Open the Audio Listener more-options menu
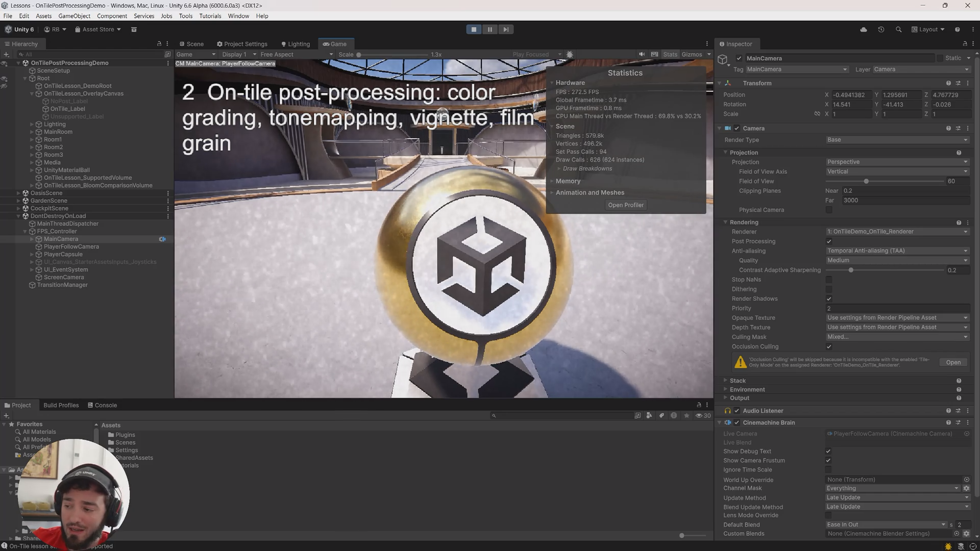 coord(968,411)
